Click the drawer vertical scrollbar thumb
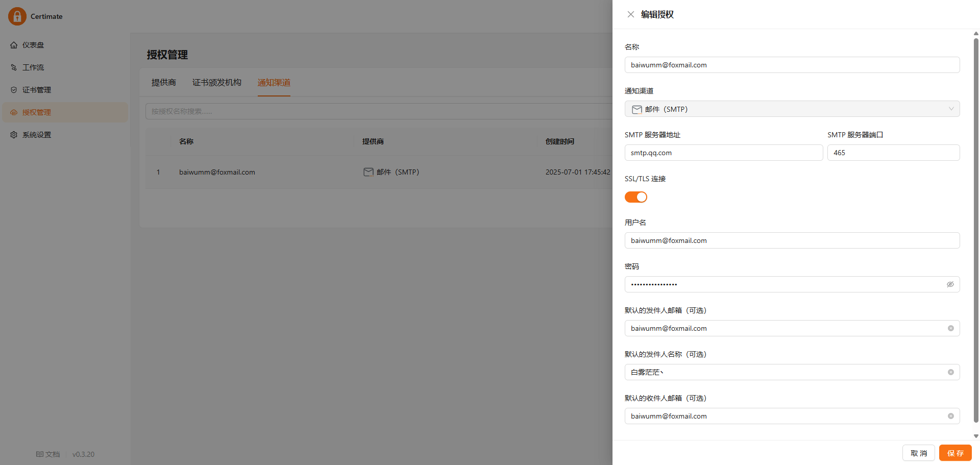The image size is (980, 465). coord(976,231)
